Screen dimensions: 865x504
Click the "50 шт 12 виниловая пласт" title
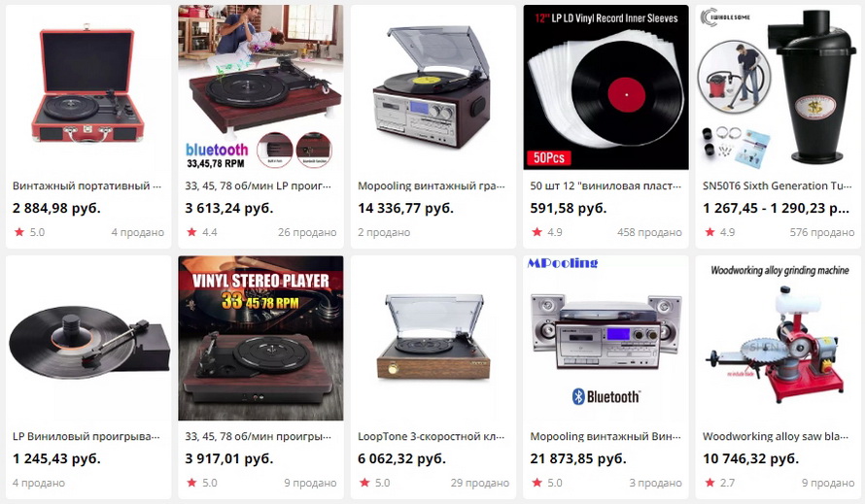(605, 185)
